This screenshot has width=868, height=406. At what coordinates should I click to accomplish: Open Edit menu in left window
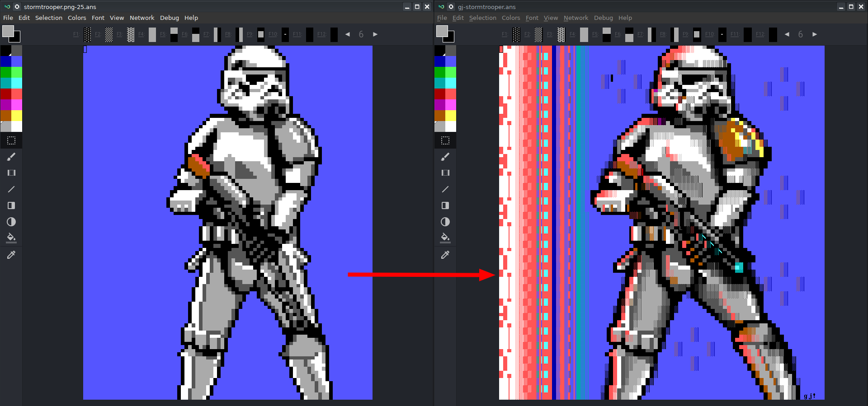pos(24,18)
